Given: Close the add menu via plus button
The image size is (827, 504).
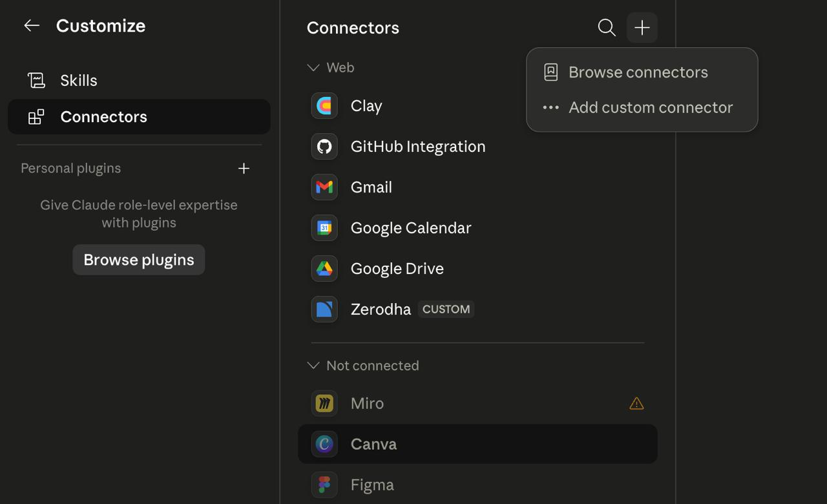Looking at the screenshot, I should tap(642, 28).
